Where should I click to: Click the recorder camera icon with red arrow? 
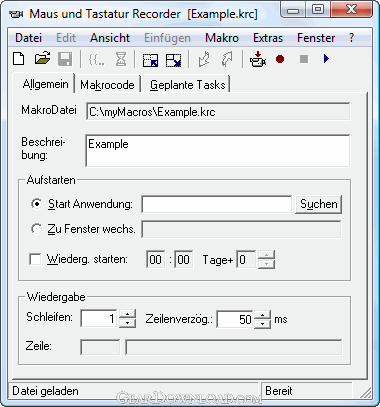tap(258, 59)
